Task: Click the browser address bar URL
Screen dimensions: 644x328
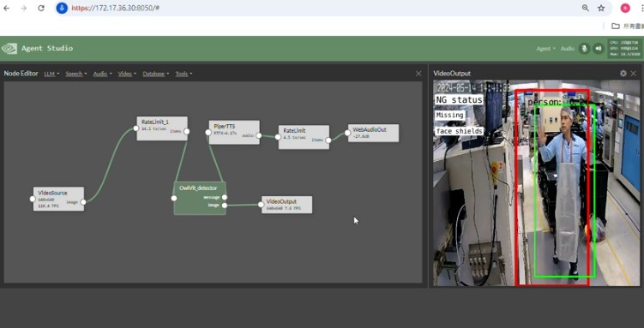Action: (x=116, y=9)
